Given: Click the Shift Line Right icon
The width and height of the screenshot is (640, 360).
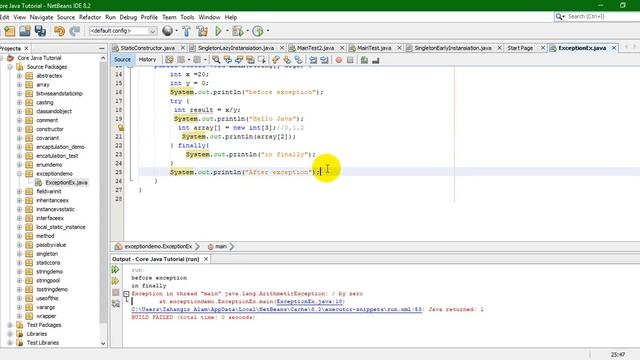Looking at the screenshot, I should 324,60.
